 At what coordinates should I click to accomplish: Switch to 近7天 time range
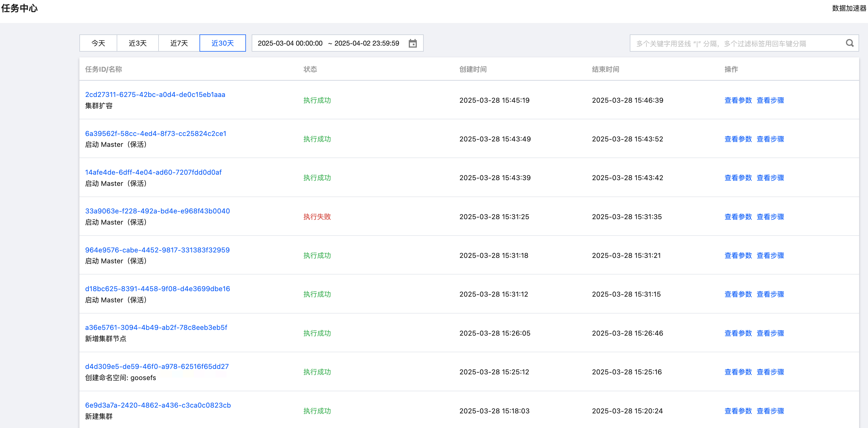pos(179,43)
